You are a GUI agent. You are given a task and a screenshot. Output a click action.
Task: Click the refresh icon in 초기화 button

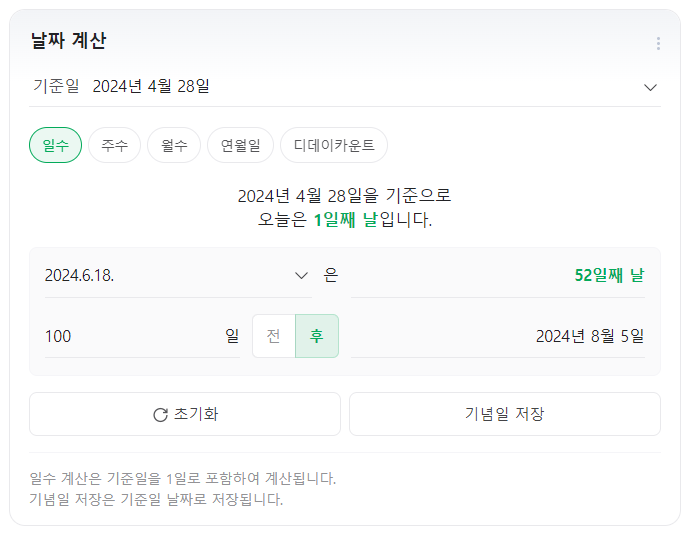click(160, 415)
